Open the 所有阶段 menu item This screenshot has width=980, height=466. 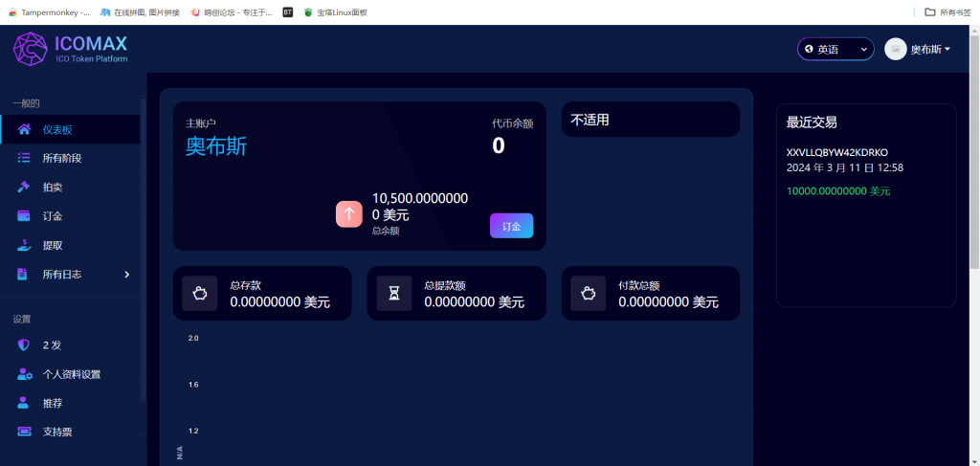(70, 158)
